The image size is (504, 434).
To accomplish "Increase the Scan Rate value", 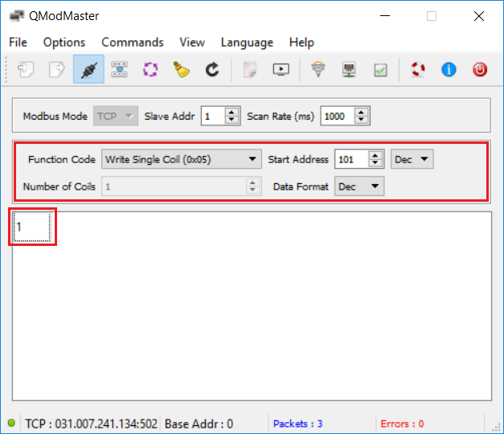I will pos(361,112).
